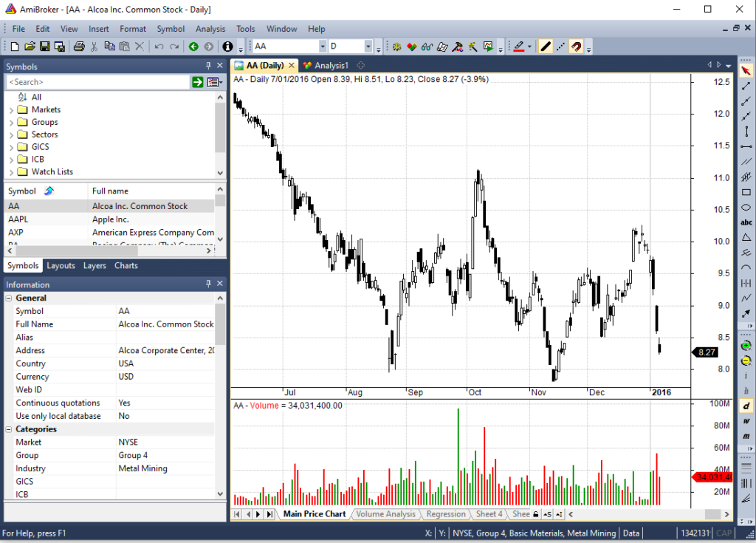Open the drawing color picker dropdown
The image size is (756, 543).
pos(531,47)
